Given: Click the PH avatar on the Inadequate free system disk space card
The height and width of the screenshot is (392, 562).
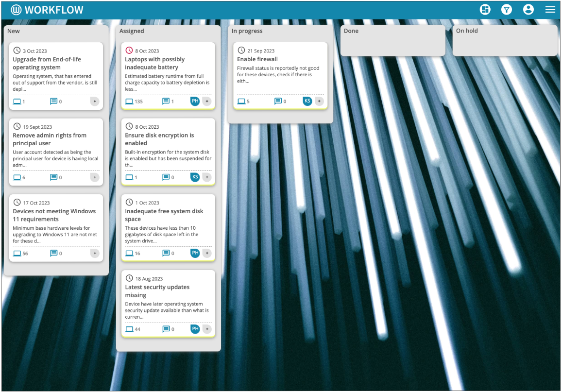Looking at the screenshot, I should (x=195, y=253).
